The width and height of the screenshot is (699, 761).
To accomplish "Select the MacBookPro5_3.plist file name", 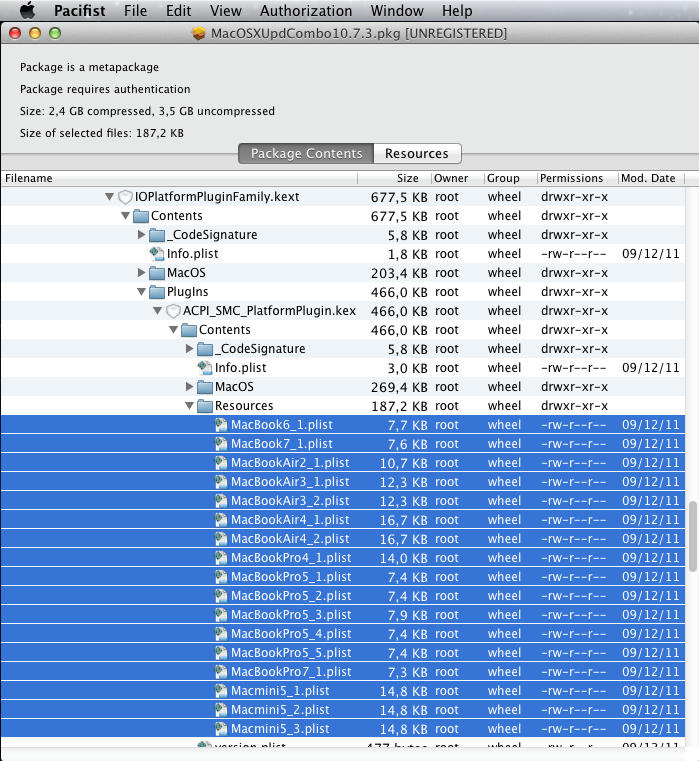I will (x=290, y=614).
